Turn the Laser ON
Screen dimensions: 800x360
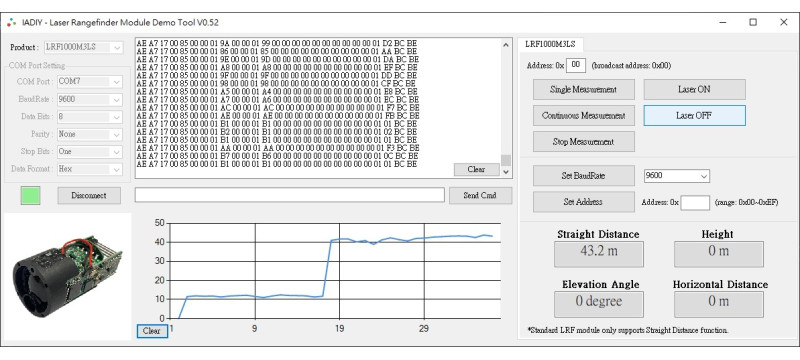[x=694, y=89]
